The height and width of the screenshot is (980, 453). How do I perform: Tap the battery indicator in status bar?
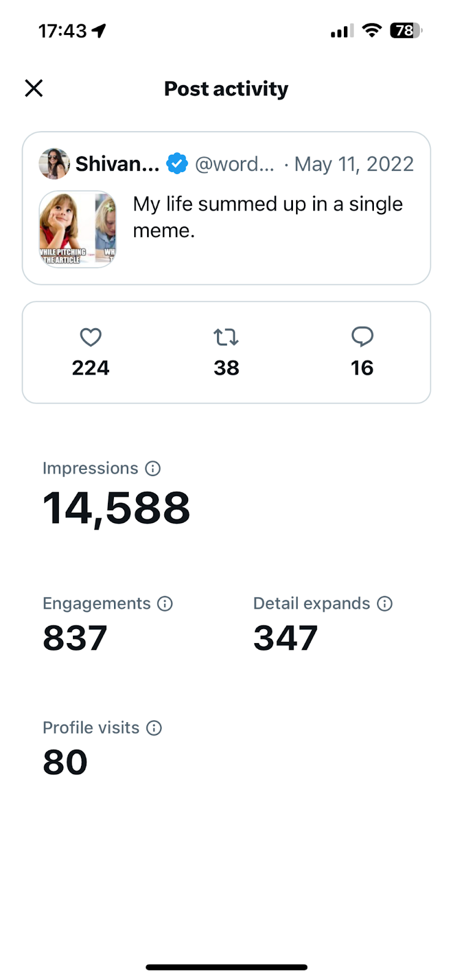(406, 31)
